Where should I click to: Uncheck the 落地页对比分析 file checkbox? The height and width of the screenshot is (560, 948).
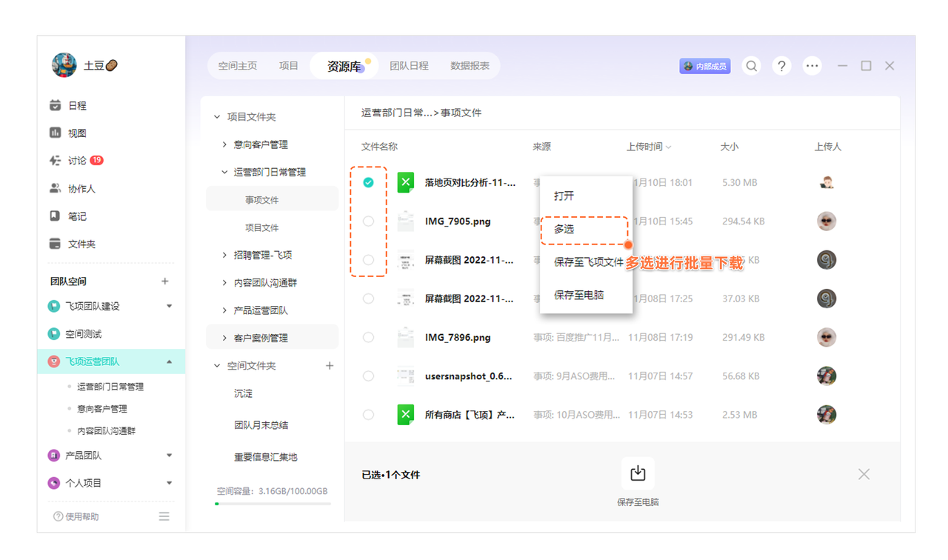click(x=368, y=182)
